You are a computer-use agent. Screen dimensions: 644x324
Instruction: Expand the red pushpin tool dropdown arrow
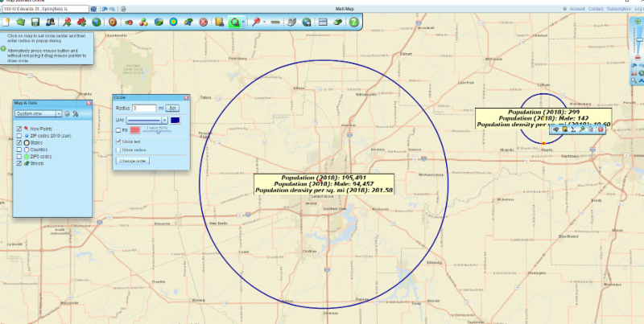[265, 23]
